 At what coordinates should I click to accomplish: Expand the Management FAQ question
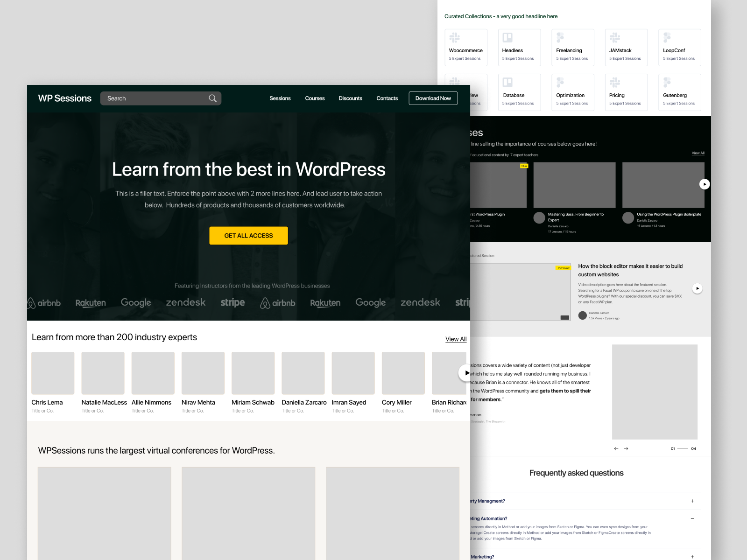click(692, 501)
